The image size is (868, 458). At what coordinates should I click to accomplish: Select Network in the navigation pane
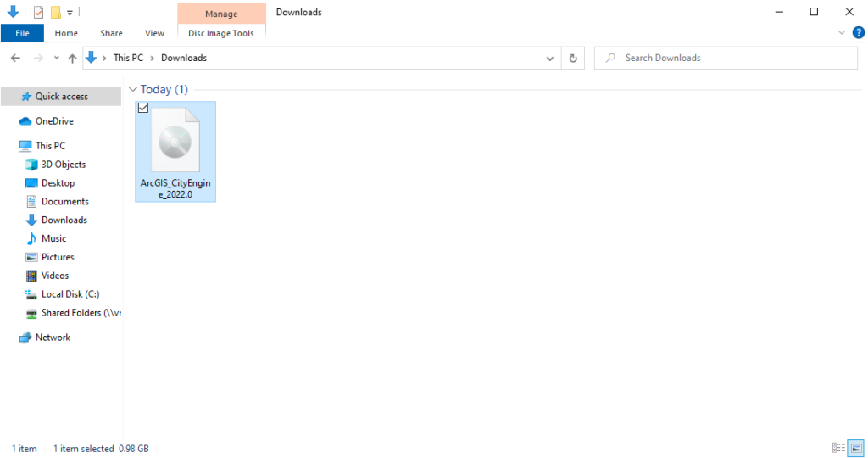tap(53, 338)
